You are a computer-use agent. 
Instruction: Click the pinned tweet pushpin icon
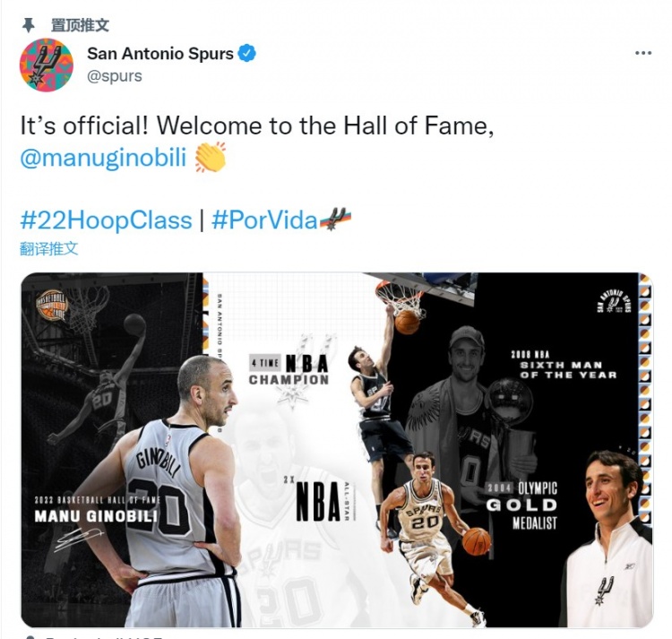click(x=29, y=25)
